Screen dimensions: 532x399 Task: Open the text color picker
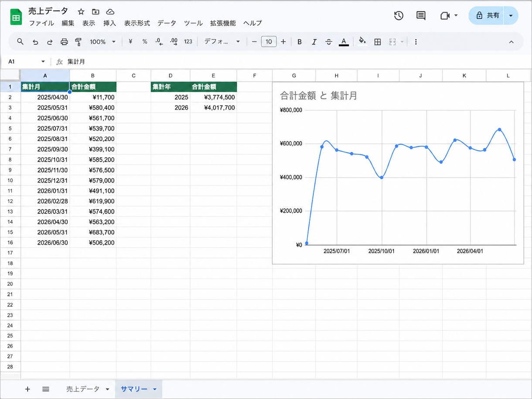tap(344, 42)
